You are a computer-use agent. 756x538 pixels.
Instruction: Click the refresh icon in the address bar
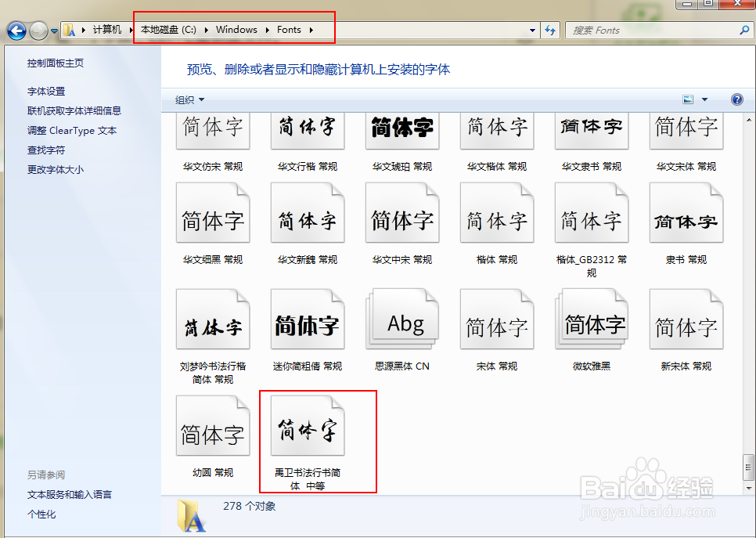pos(550,30)
